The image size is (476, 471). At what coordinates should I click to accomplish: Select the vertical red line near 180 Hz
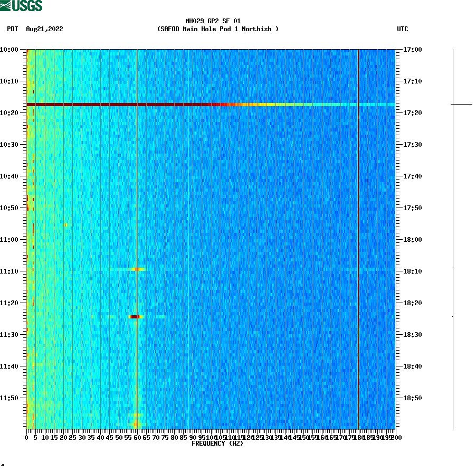pos(358,238)
